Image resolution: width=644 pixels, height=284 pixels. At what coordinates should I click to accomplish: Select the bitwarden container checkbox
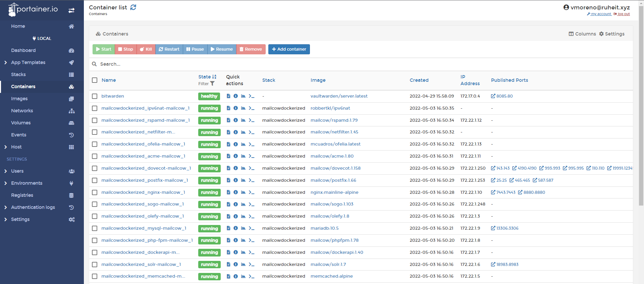tap(95, 96)
